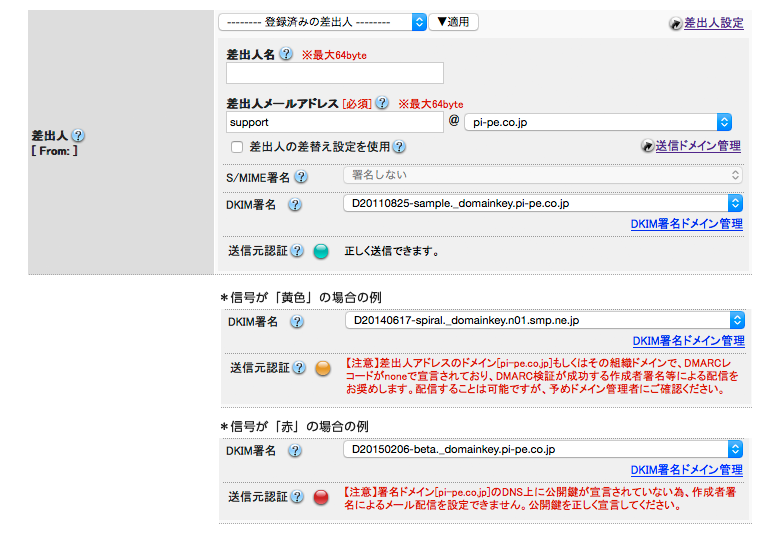Open help icon beside yellow 送信元認証 status

(x=299, y=367)
